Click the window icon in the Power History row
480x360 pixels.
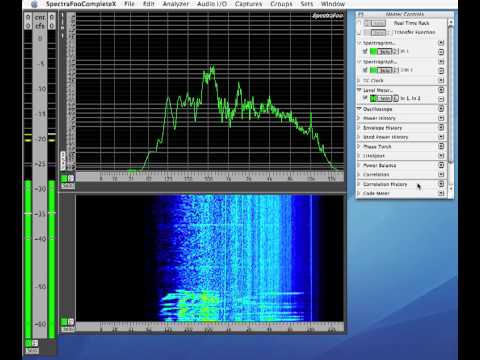click(x=441, y=118)
